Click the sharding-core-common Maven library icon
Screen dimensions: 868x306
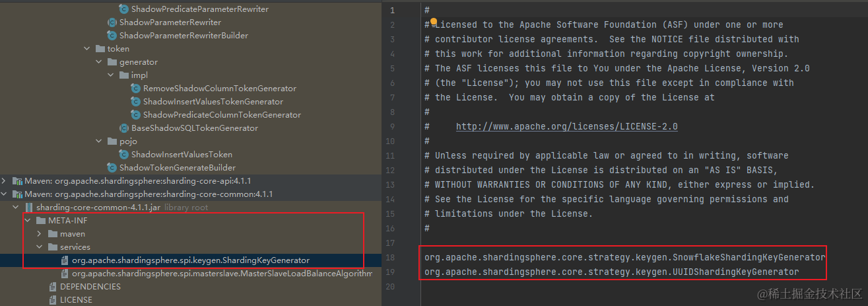pos(17,194)
